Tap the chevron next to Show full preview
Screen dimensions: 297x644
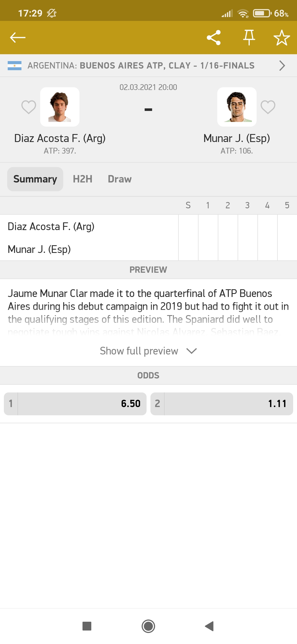pos(192,351)
